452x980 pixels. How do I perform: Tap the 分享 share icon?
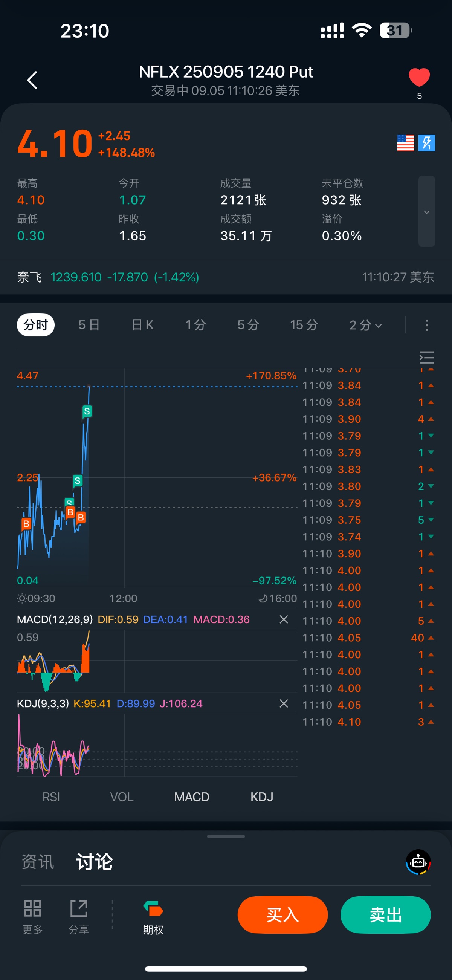coord(79,917)
